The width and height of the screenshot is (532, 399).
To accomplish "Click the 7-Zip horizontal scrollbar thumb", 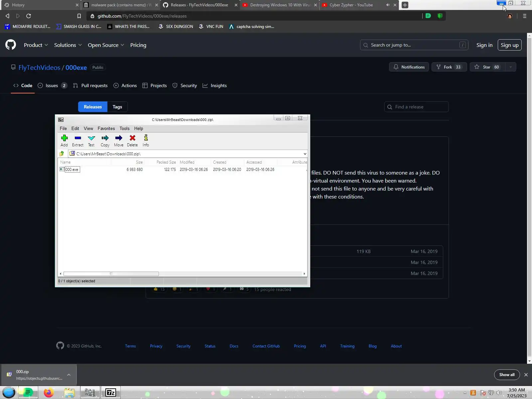I will point(111,274).
